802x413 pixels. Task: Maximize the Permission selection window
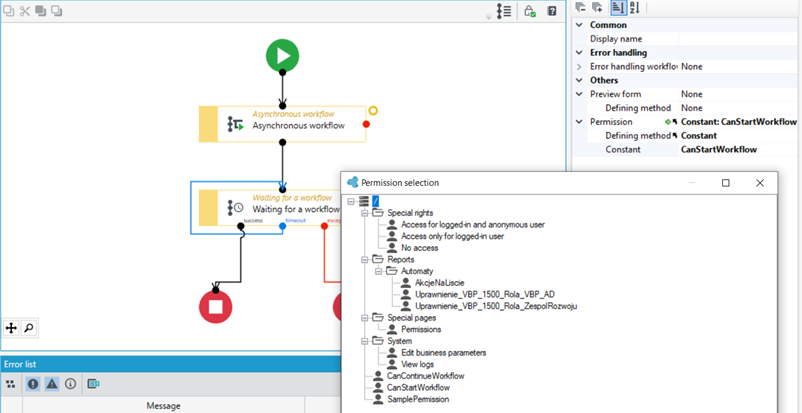click(725, 183)
